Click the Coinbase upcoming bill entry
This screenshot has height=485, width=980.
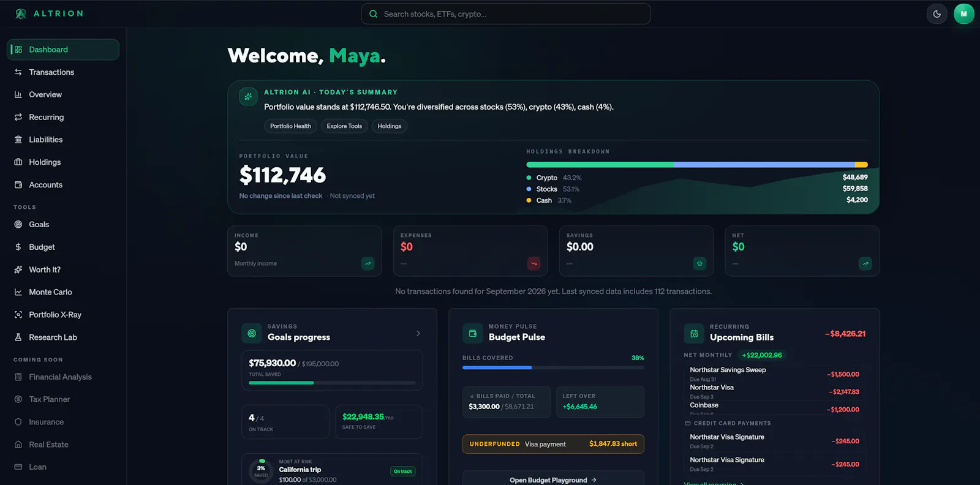pyautogui.click(x=774, y=408)
